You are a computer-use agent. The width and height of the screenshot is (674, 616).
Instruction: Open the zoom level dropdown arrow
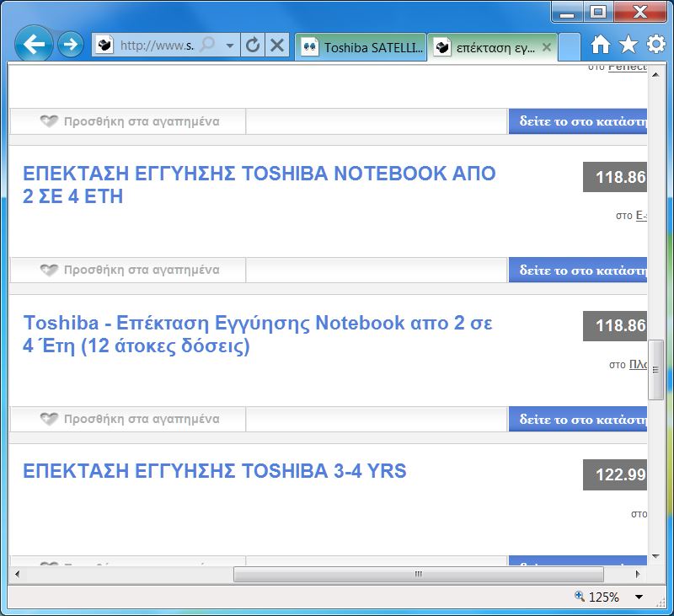pos(639,597)
